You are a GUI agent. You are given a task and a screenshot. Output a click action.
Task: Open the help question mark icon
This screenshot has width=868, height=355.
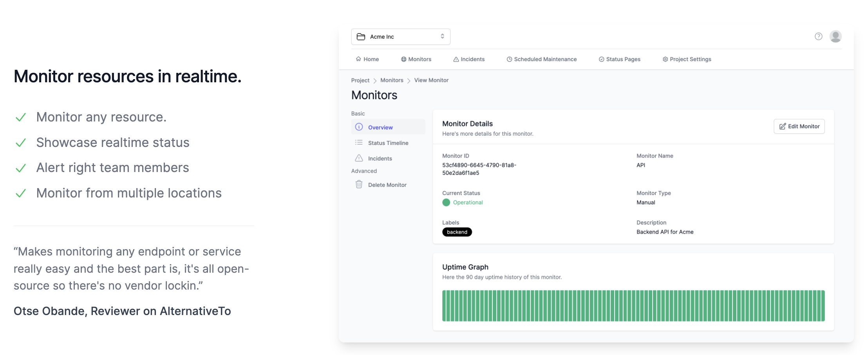tap(818, 36)
